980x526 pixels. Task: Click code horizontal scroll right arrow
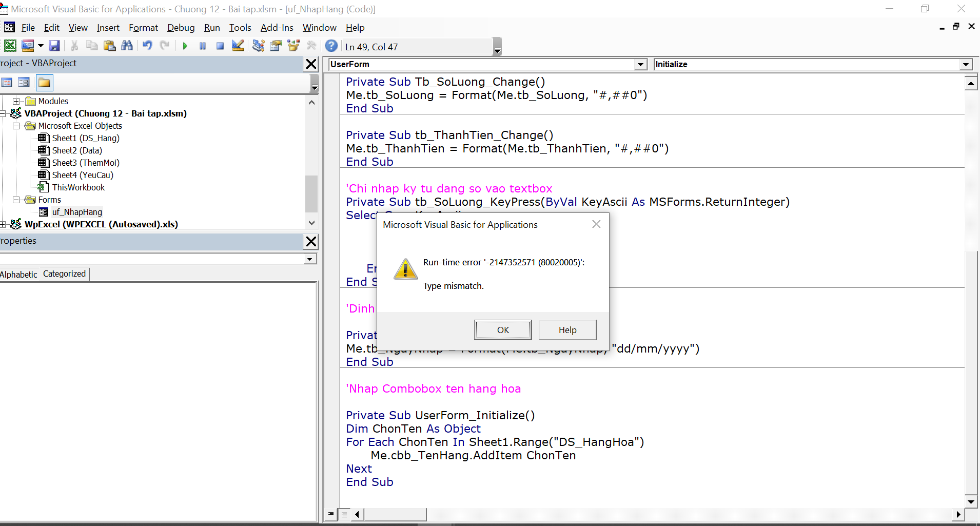click(958, 514)
